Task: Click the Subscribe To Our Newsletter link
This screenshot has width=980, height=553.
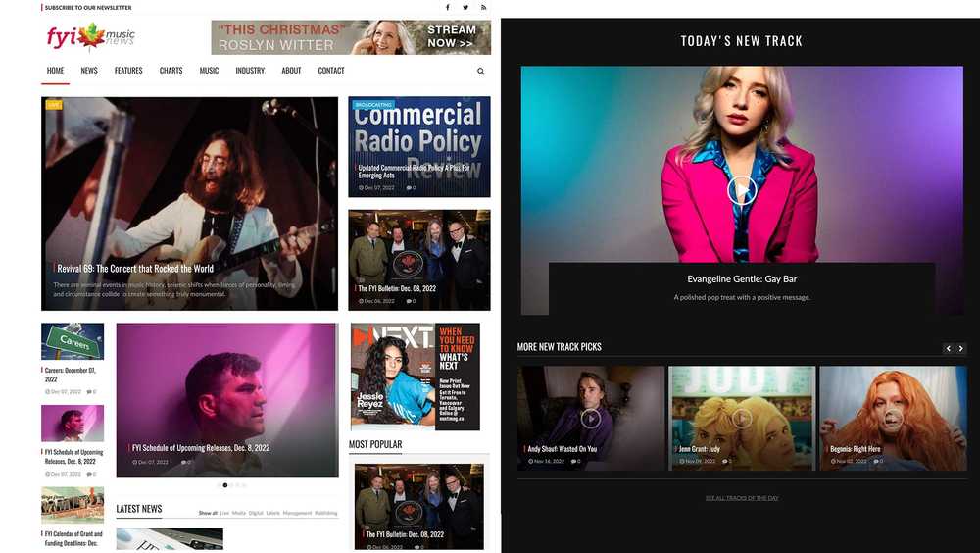Action: (x=88, y=8)
